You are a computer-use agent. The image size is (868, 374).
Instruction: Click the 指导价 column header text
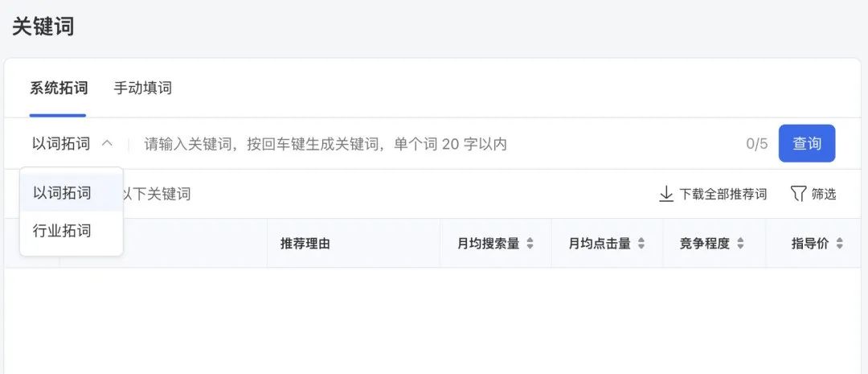click(x=809, y=244)
